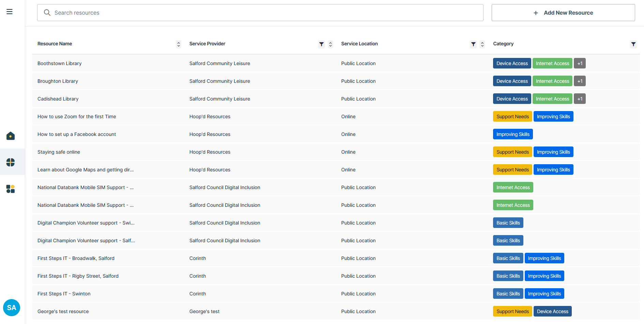Click Support Needs tag on George's test resource
644x324 pixels.
512,311
